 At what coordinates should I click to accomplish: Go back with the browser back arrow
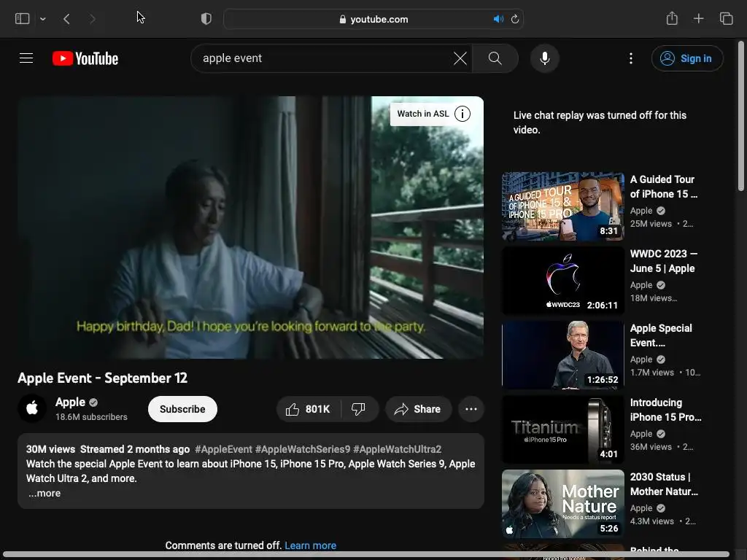coord(66,19)
